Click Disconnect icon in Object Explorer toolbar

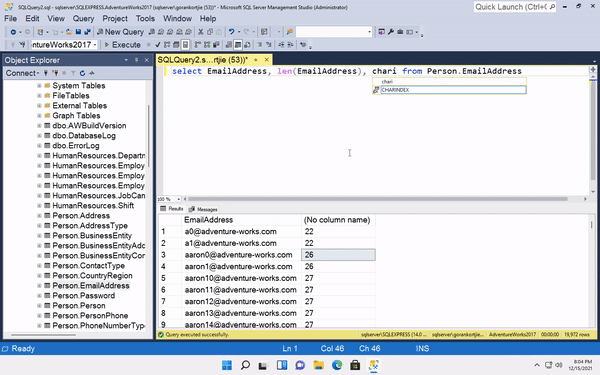[55, 73]
